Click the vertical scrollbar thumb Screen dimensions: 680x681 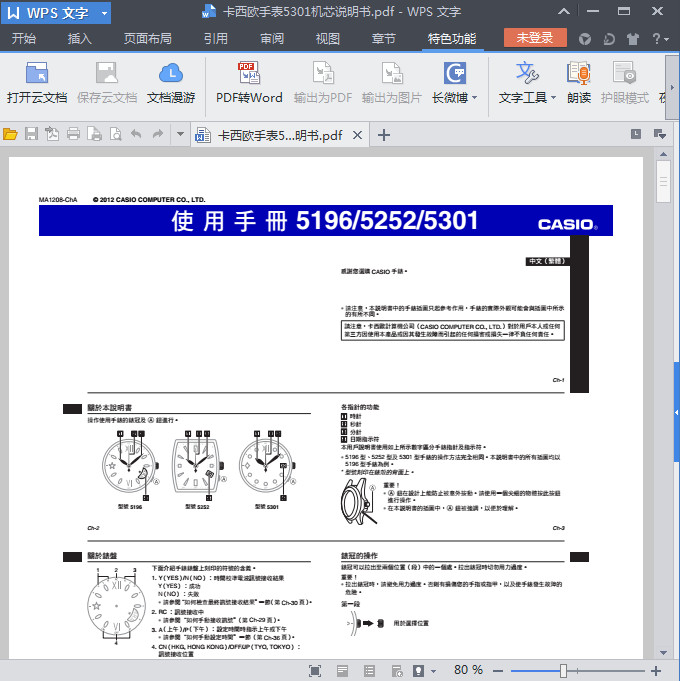point(663,182)
